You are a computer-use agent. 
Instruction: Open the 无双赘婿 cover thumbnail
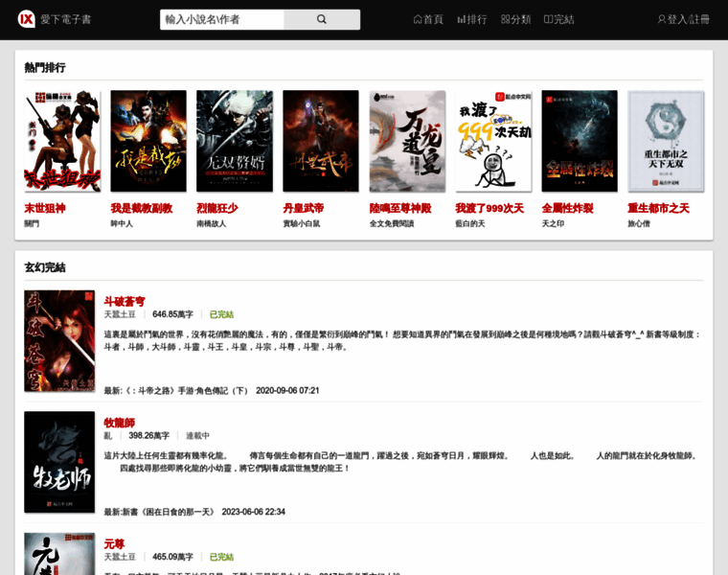tap(235, 141)
